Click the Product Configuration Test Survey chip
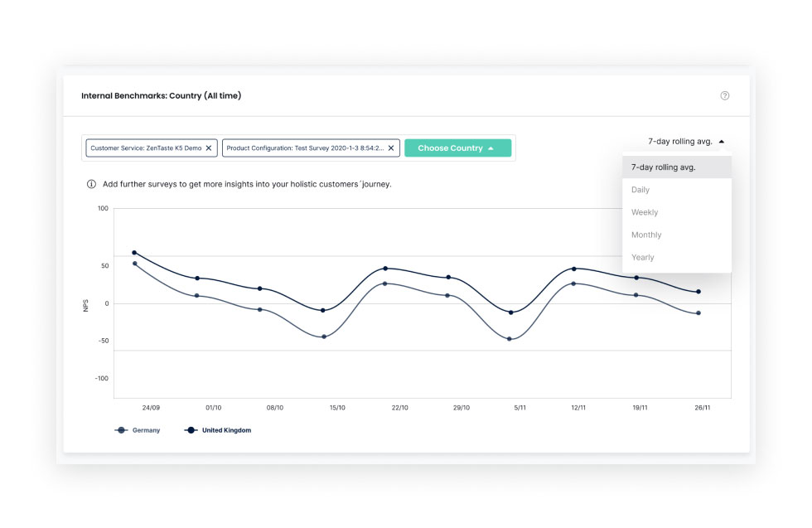812x528 pixels. tap(311, 148)
